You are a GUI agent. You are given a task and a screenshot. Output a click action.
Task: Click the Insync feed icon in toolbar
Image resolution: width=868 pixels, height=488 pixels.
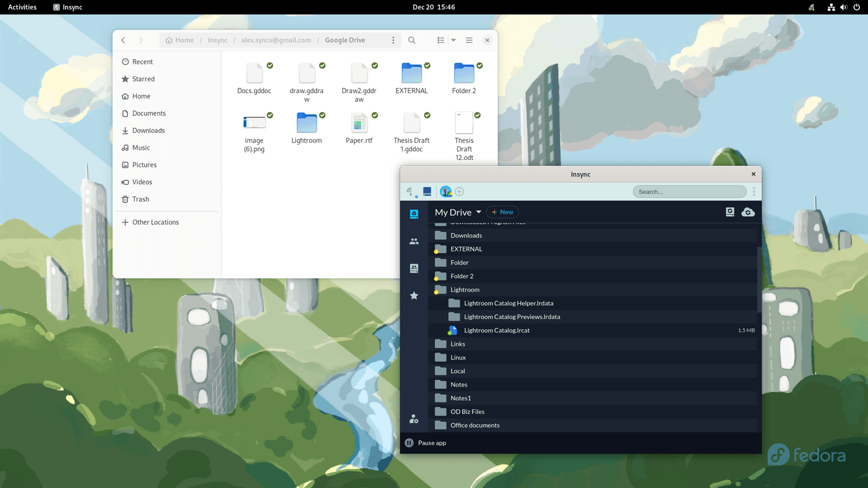410,191
